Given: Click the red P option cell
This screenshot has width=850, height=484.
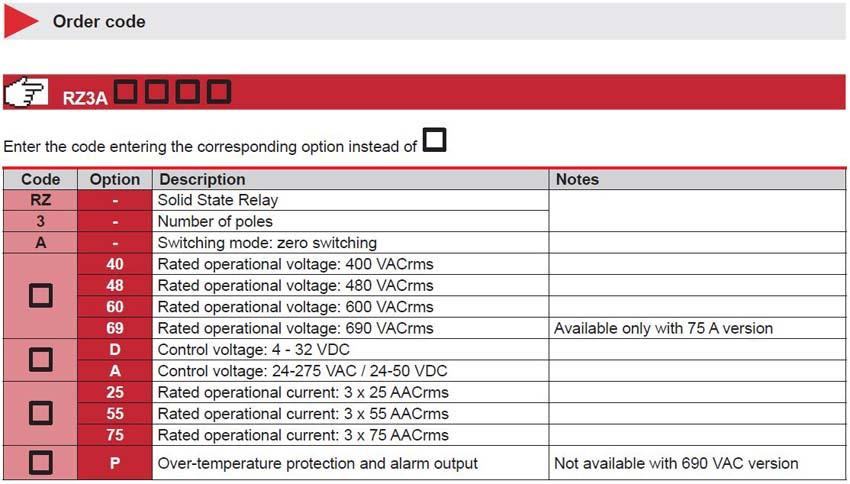Looking at the screenshot, I should pyautogui.click(x=115, y=463).
